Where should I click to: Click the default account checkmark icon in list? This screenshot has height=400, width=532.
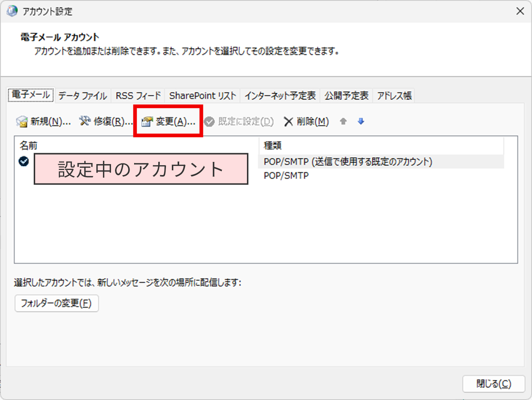[x=24, y=161]
